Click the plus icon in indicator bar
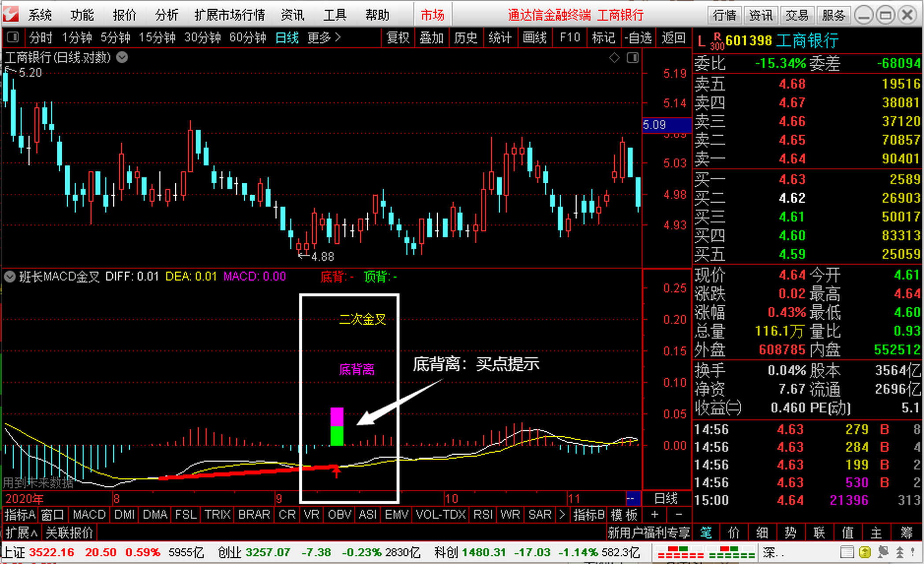 [x=655, y=515]
